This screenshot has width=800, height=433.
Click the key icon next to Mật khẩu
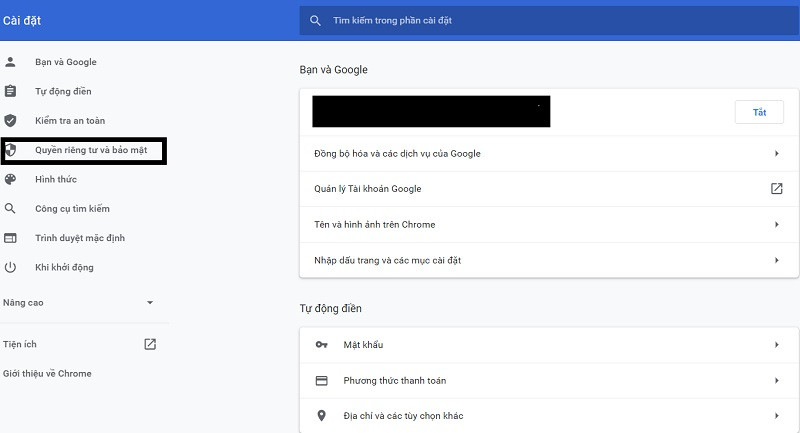click(x=321, y=345)
